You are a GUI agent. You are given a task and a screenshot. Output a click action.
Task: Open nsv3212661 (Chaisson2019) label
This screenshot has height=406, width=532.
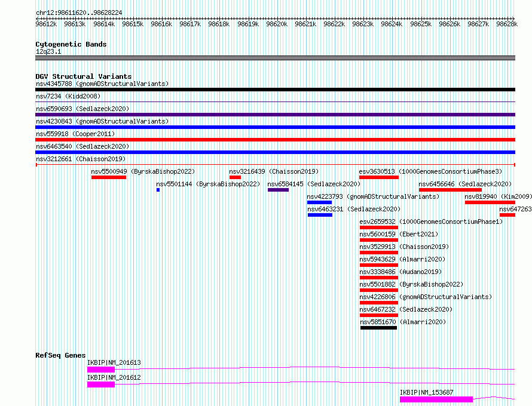(x=81, y=159)
